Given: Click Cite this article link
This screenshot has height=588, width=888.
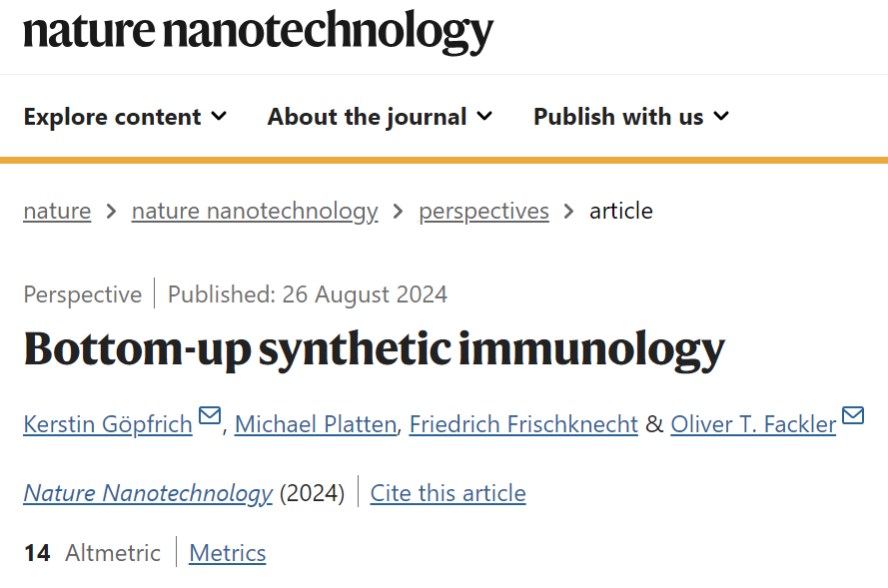Looking at the screenshot, I should (447, 493).
